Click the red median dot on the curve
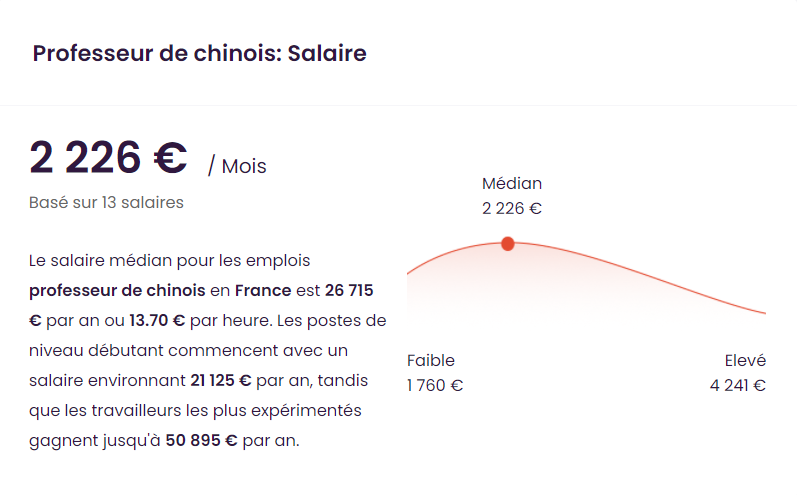The image size is (797, 495). point(507,244)
